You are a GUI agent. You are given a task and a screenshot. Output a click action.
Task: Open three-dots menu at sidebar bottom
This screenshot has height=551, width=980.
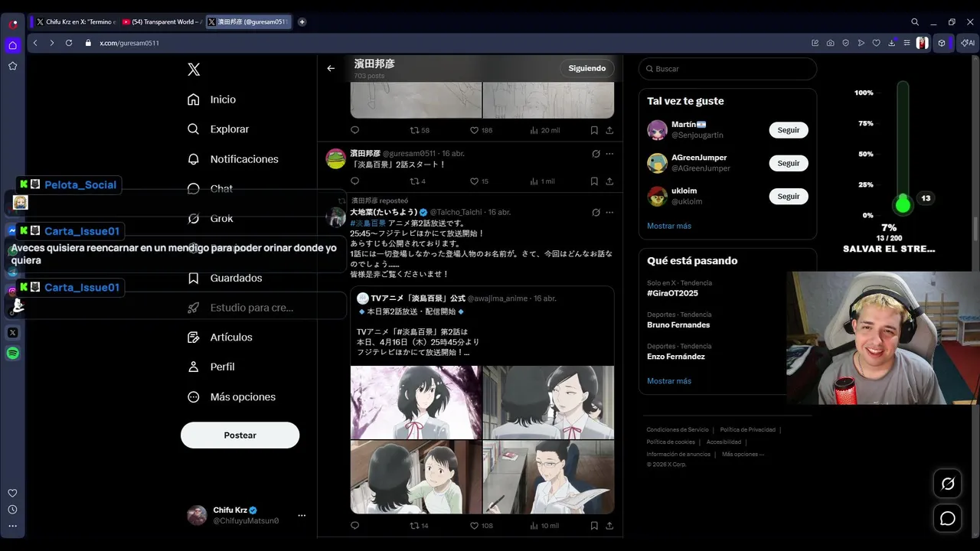click(x=13, y=526)
